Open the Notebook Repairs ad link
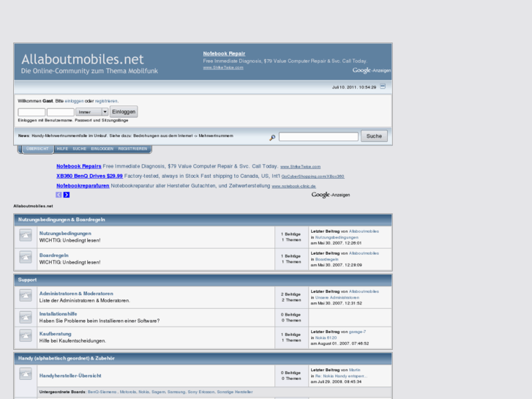Image resolution: width=532 pixels, height=399 pixels. (79, 166)
